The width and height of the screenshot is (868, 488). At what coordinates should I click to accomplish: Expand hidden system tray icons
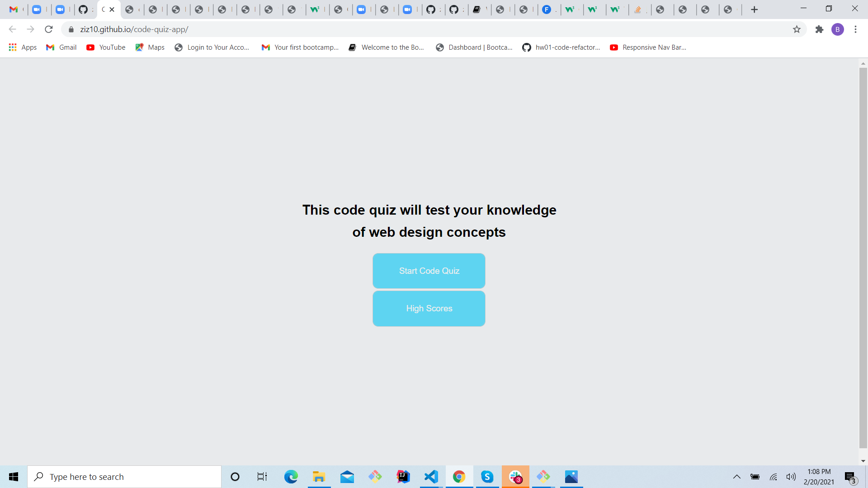(x=737, y=477)
